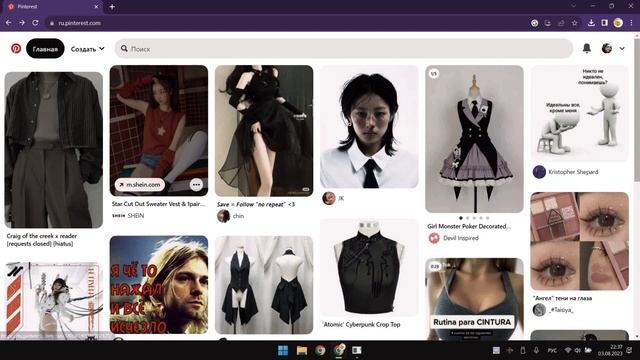
Task: Open the two white figures meme pin
Action: [x=580, y=113]
